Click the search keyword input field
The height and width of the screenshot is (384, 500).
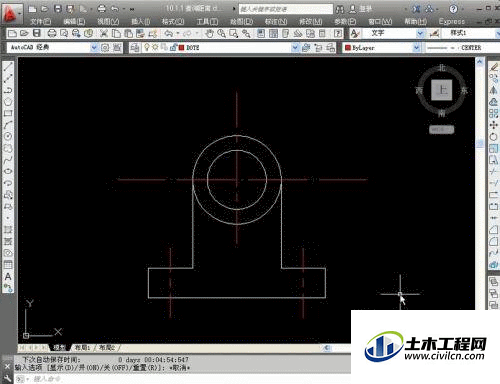point(286,9)
